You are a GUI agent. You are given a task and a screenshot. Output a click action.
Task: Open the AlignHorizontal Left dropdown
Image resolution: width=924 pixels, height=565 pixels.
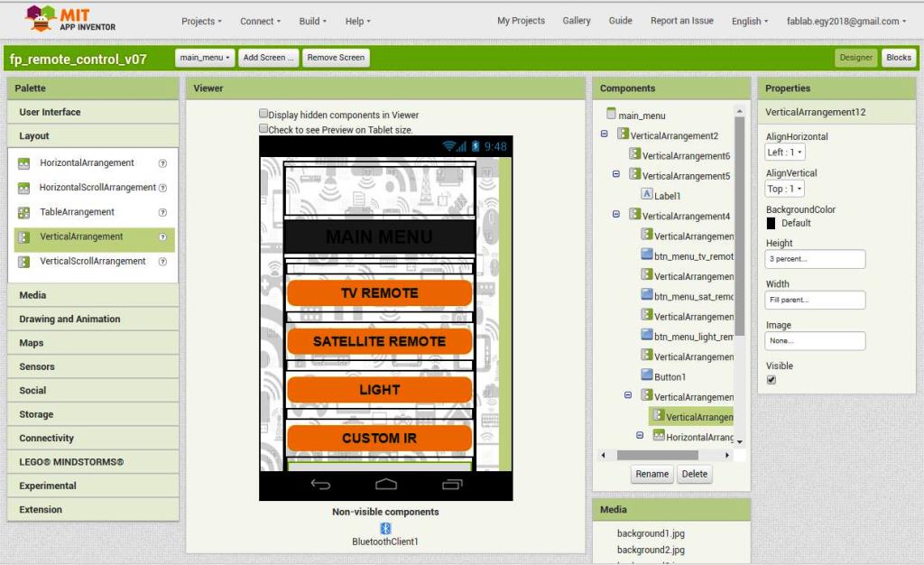(x=785, y=152)
